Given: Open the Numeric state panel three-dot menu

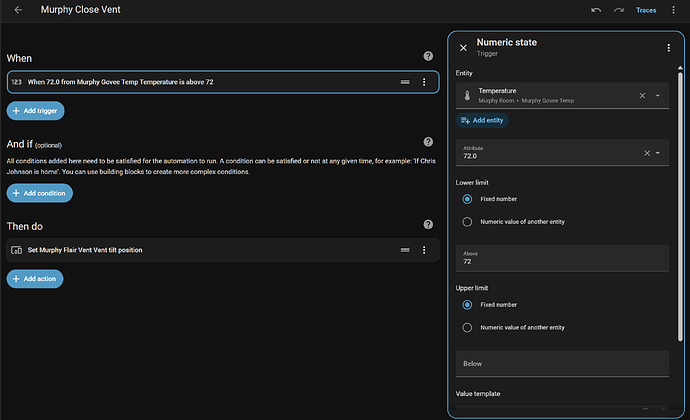Looking at the screenshot, I should pyautogui.click(x=668, y=47).
